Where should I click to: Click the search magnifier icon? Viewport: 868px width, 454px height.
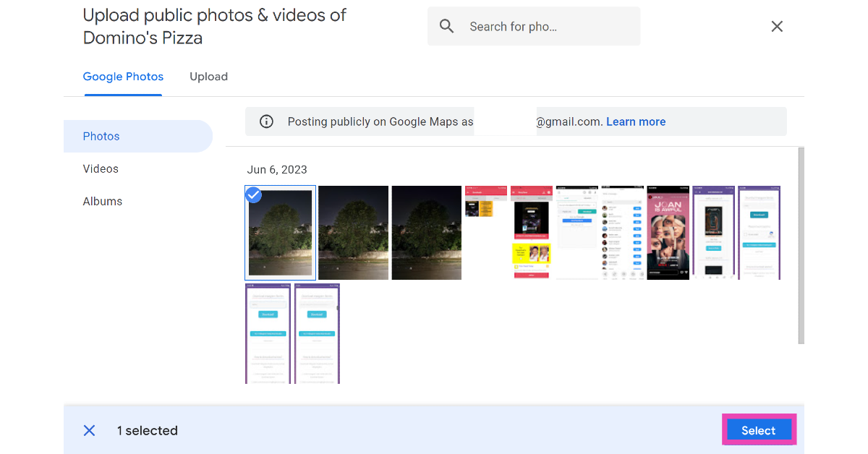(x=447, y=27)
